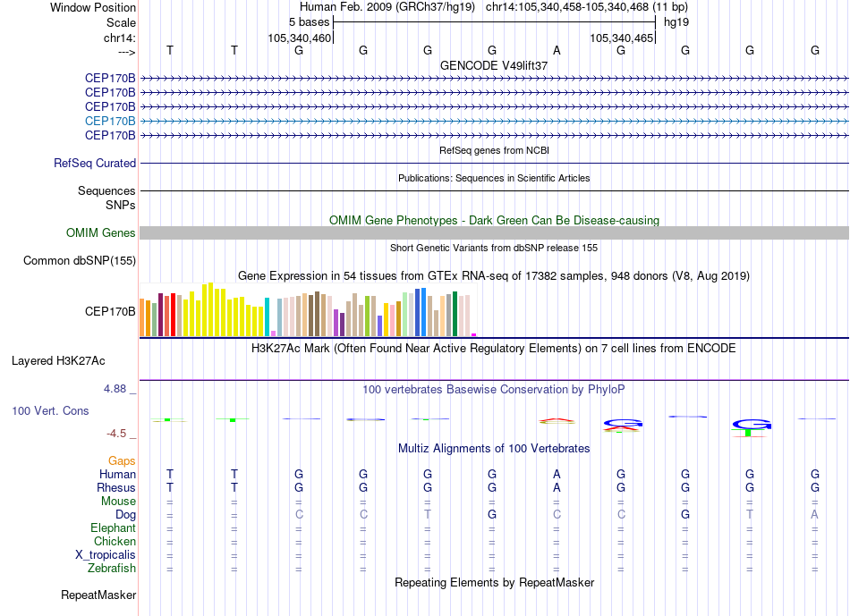Click the gray OMIM Genes bar
This screenshot has width=850, height=616.
pyautogui.click(x=494, y=233)
